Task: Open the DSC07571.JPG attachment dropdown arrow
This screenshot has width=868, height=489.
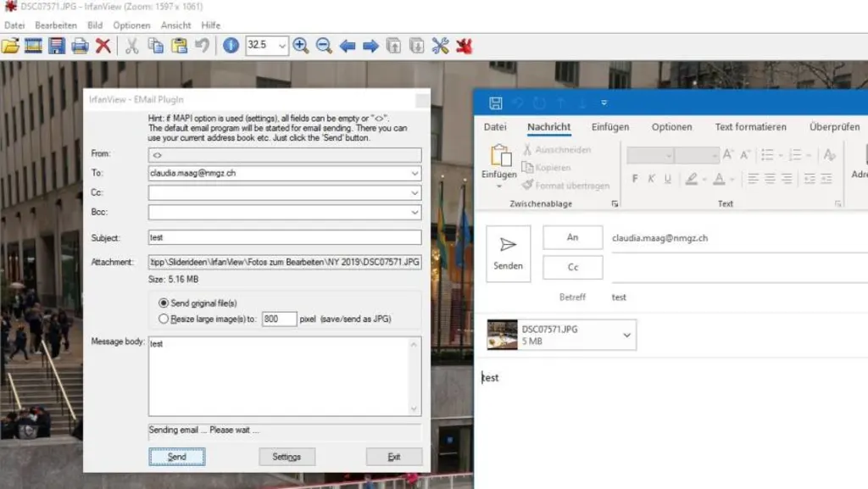Action: [x=626, y=335]
